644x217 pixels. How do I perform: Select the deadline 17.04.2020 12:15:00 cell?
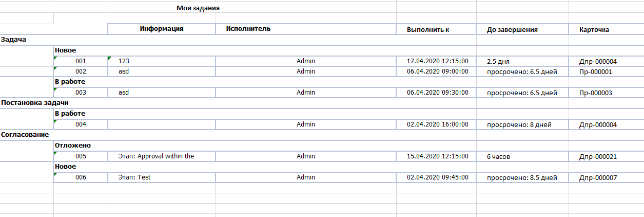click(438, 61)
